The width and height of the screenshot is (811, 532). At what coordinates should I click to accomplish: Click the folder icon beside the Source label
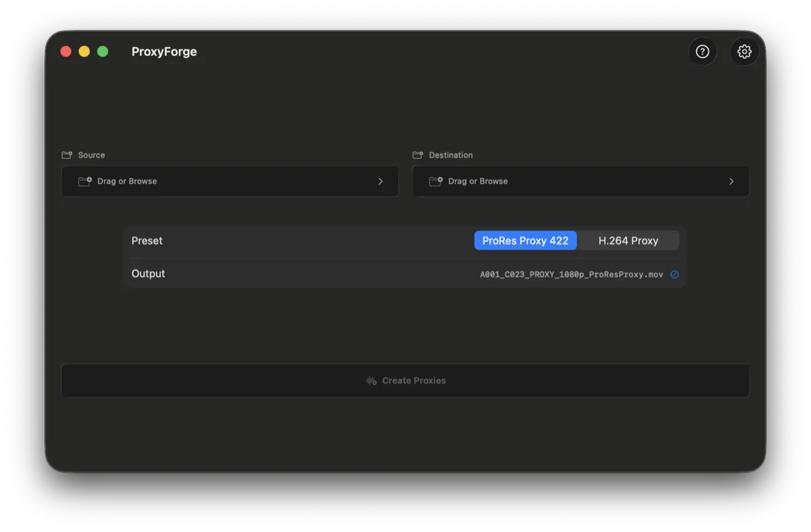coord(67,155)
